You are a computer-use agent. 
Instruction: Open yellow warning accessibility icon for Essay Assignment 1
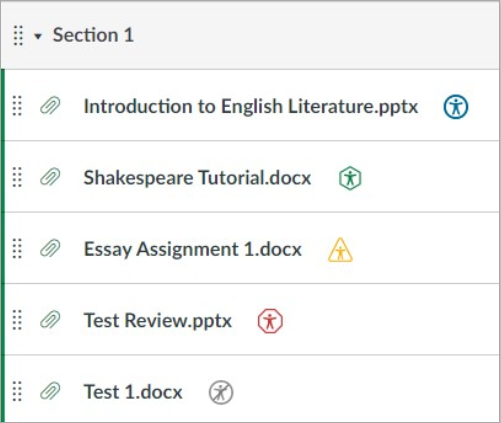340,250
